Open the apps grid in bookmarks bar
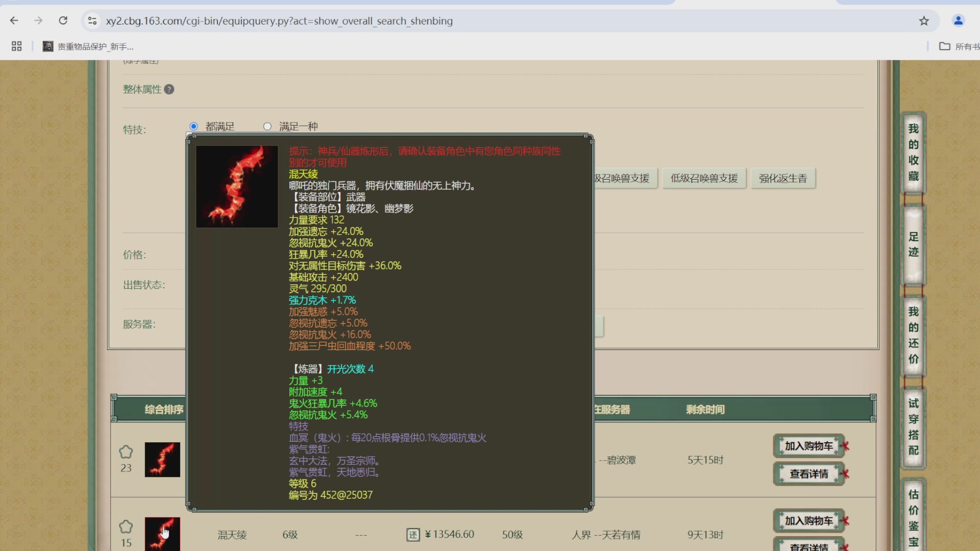The height and width of the screenshot is (551, 980). click(16, 46)
